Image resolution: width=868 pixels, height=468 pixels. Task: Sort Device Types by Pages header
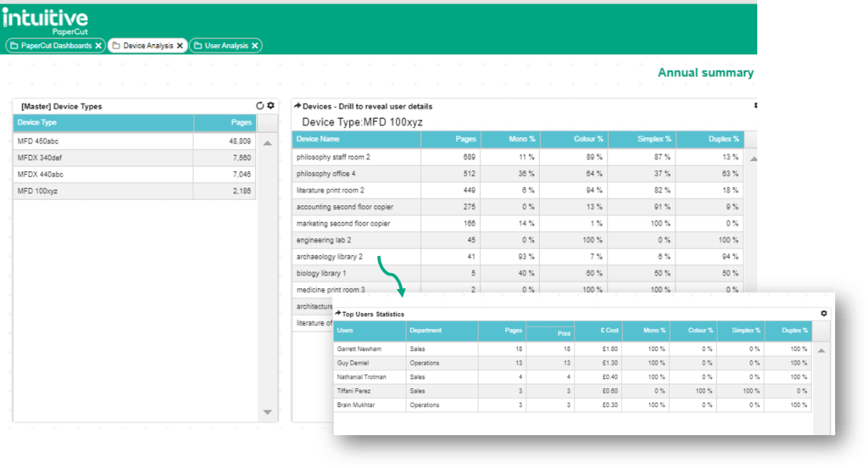225,122
